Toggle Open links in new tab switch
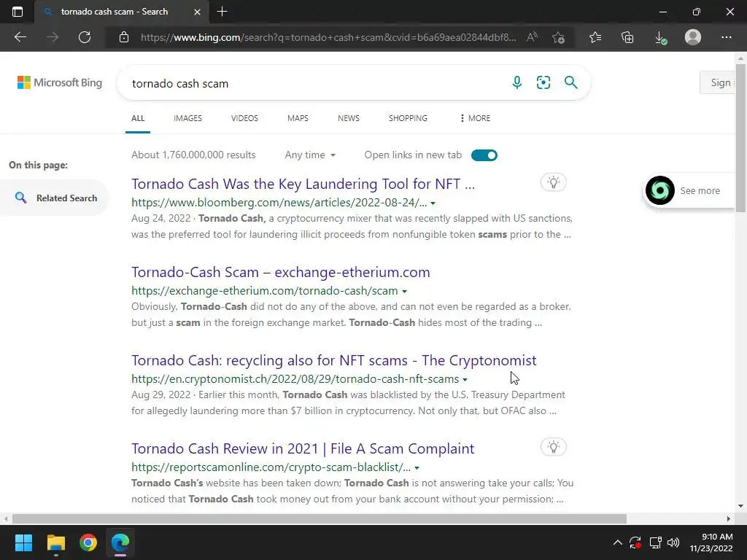Viewport: 747px width, 560px height. [484, 155]
